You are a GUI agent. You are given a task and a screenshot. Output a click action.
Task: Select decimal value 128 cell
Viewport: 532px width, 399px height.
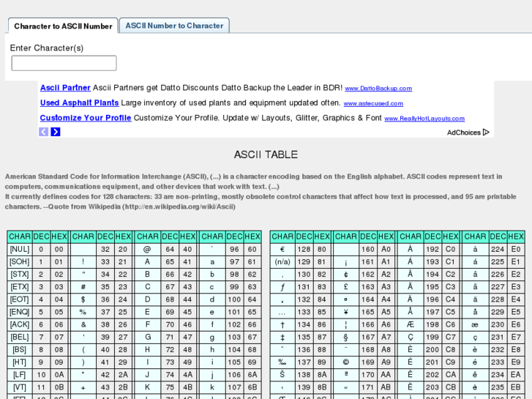(x=304, y=249)
